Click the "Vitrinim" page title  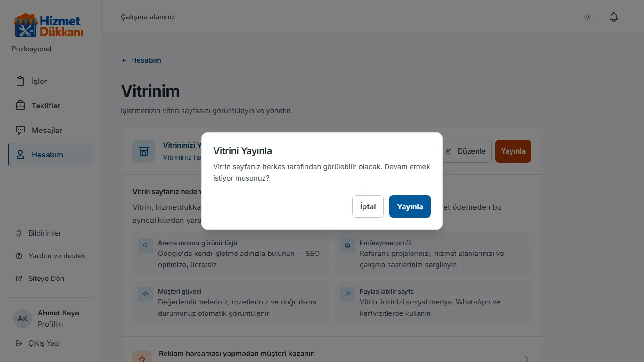point(150,91)
